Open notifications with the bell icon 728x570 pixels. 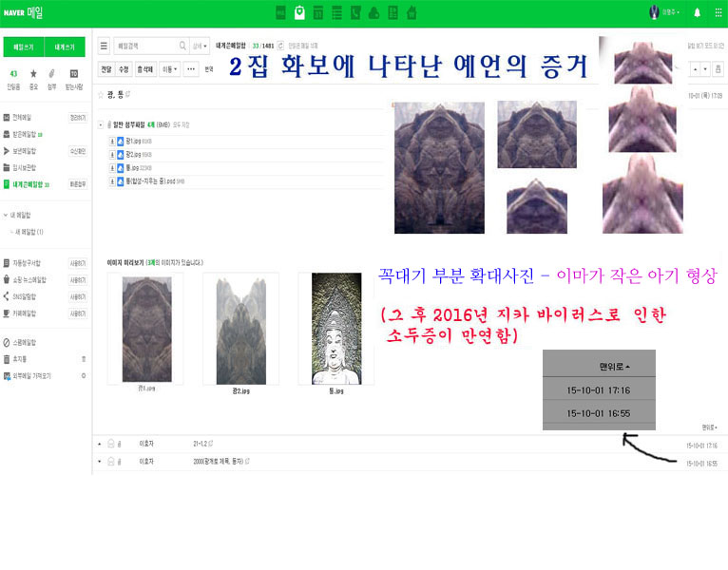click(697, 12)
